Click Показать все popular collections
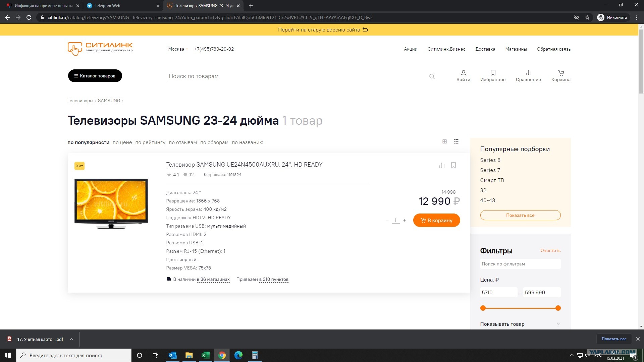 tap(520, 215)
